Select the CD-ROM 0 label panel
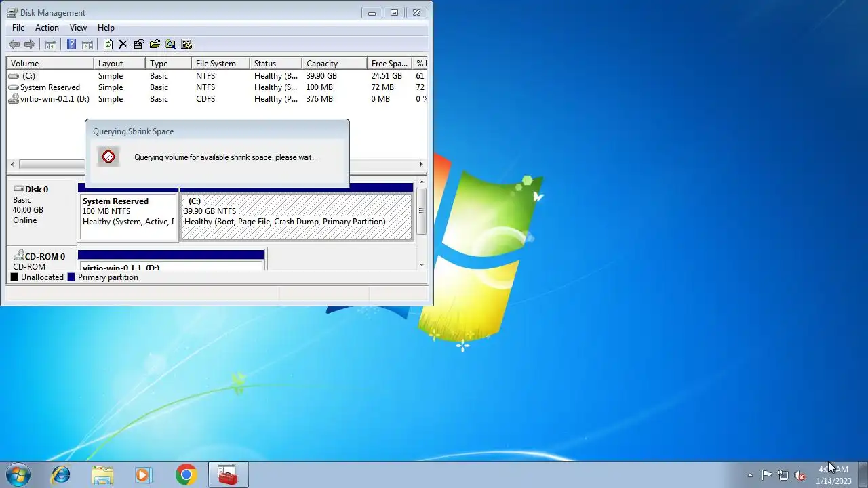868x488 pixels. pyautogui.click(x=41, y=259)
